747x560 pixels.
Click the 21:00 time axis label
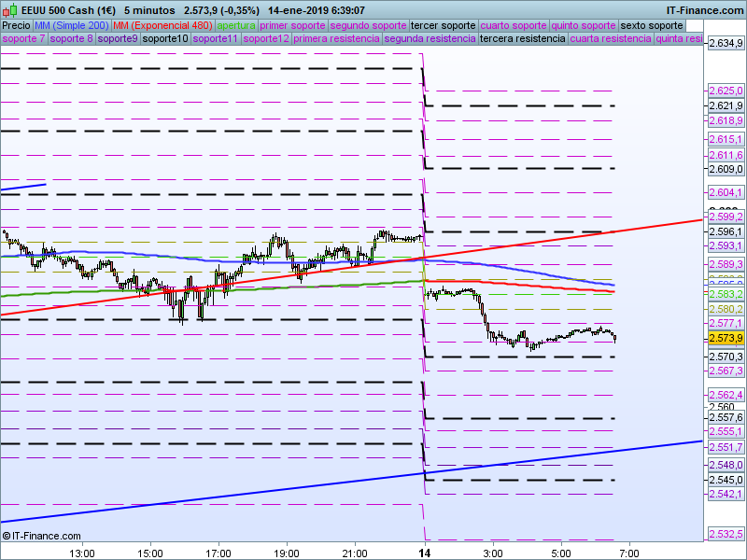355,553
